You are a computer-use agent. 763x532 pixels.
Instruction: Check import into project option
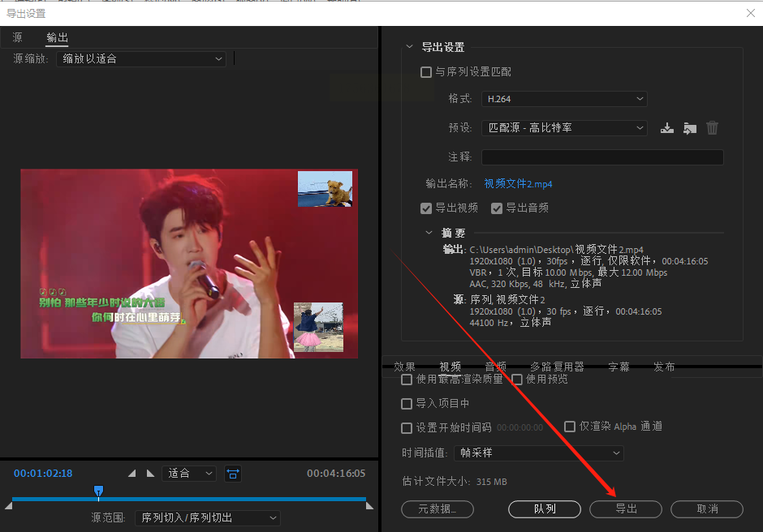coord(407,404)
